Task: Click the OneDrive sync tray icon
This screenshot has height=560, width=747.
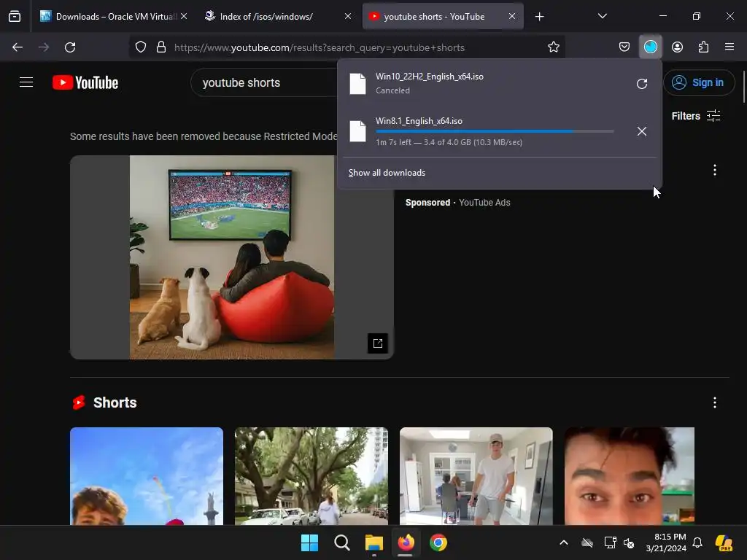Action: click(587, 542)
